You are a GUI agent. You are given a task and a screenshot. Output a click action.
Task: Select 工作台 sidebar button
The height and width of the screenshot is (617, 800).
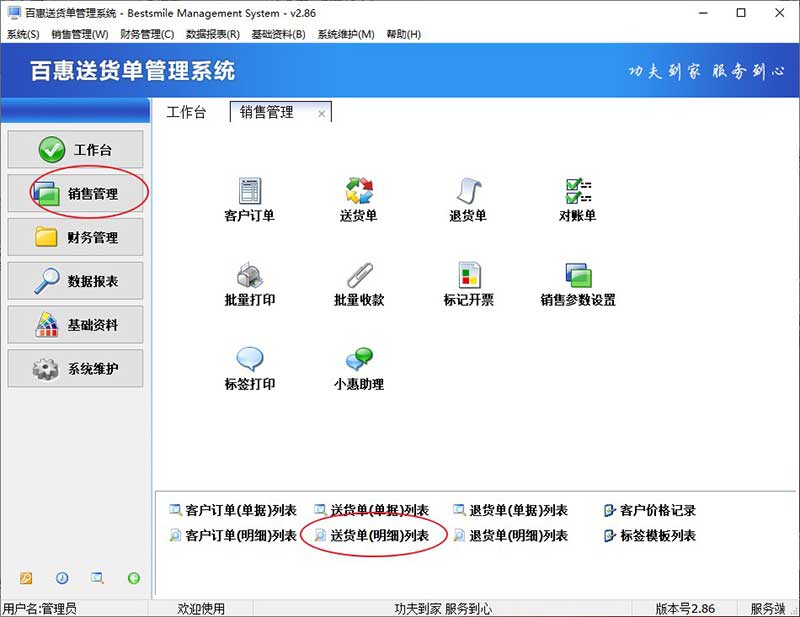pyautogui.click(x=76, y=150)
